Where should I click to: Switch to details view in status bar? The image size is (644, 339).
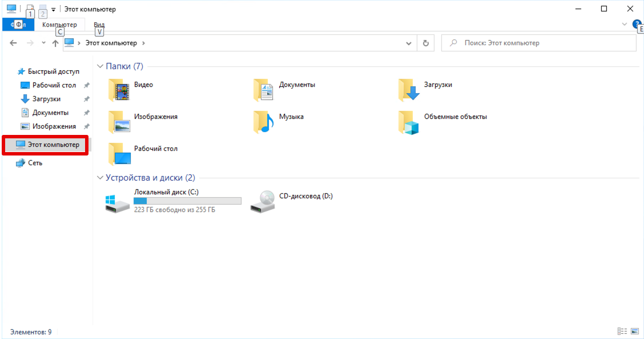click(622, 330)
